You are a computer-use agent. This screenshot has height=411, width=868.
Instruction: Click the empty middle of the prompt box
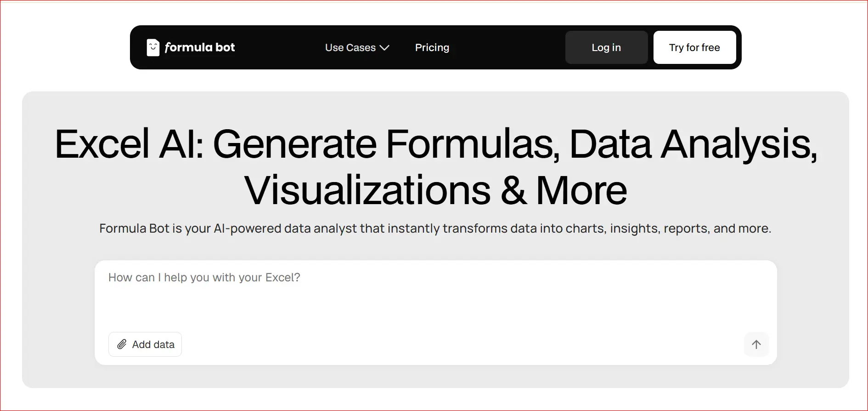click(435, 308)
